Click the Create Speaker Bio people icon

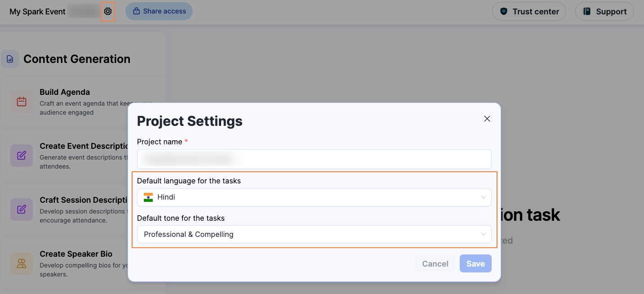(x=22, y=263)
